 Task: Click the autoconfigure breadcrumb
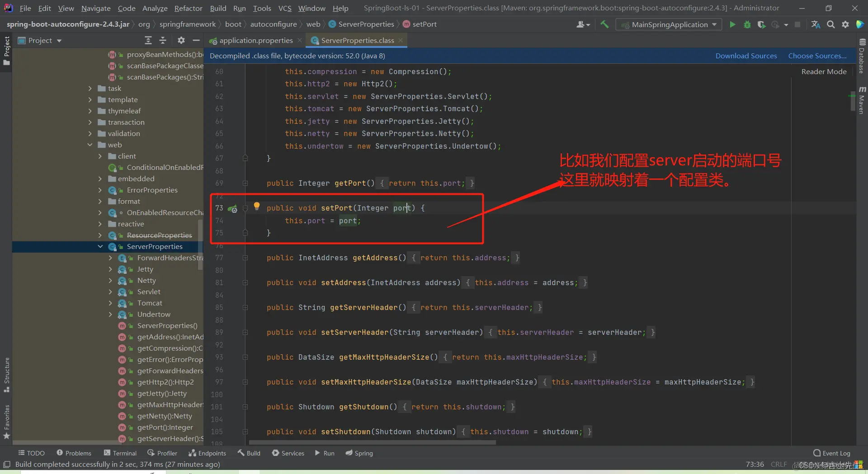tap(274, 24)
